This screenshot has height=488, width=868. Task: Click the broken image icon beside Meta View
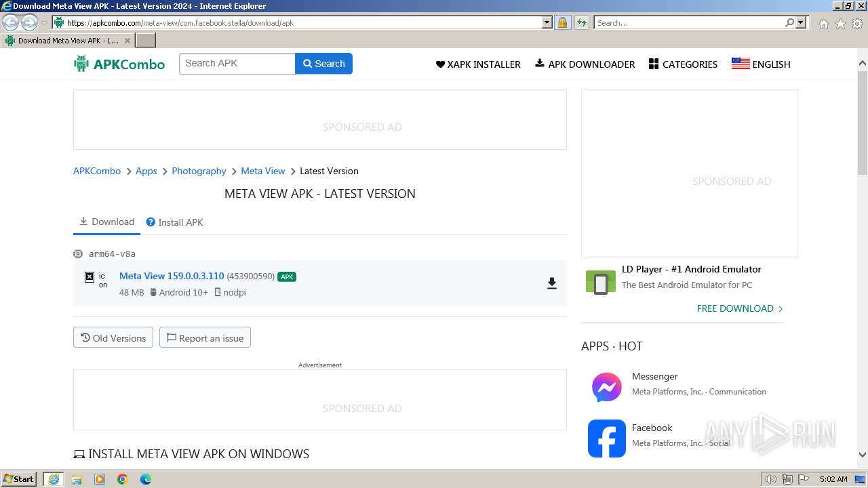[90, 277]
